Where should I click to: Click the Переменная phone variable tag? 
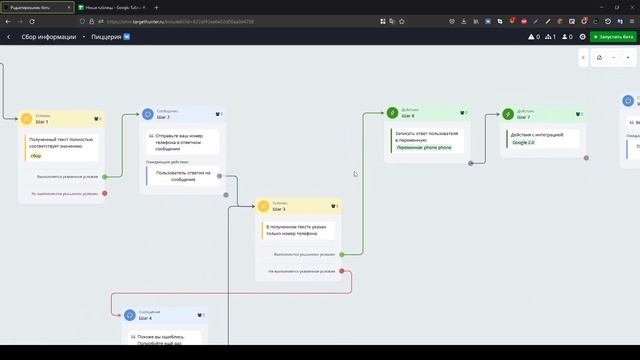coord(424,148)
